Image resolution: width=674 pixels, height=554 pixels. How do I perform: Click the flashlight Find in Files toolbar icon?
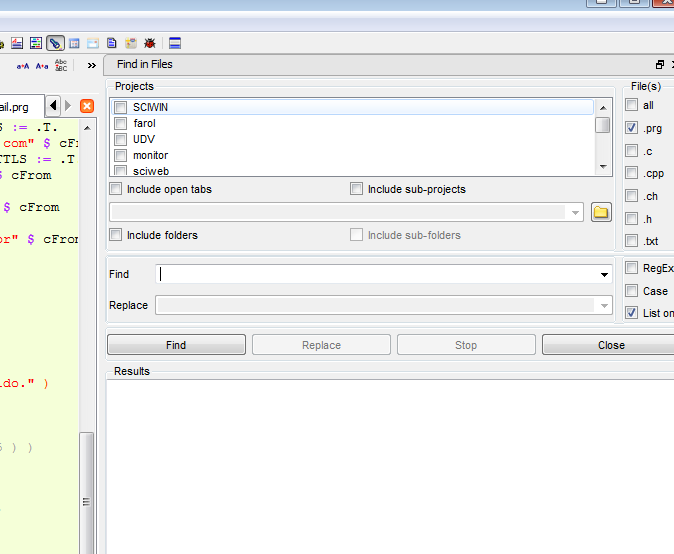55,43
